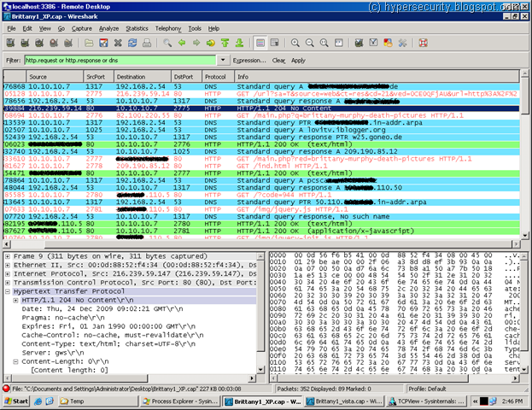The image size is (532, 410).
Task: Click the capture options toolbar icon
Action: click(25, 43)
